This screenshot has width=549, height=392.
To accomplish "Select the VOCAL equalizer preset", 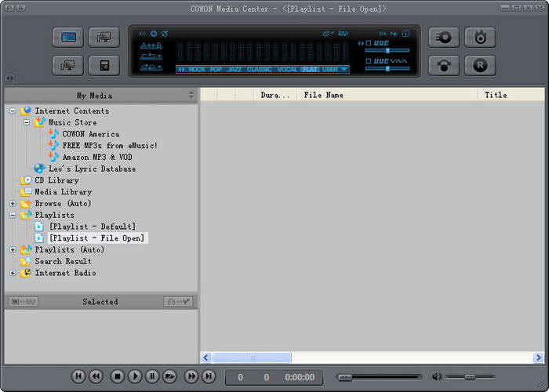I will 288,69.
